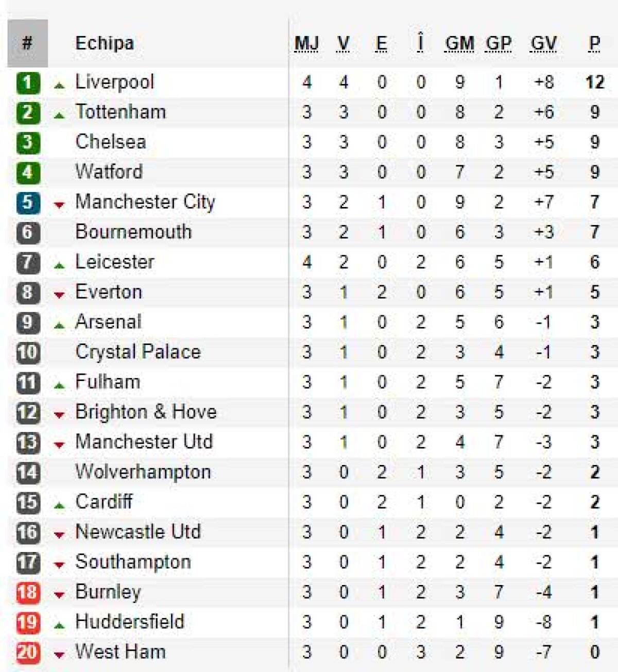Open the Crystal Palace team link

(x=138, y=352)
